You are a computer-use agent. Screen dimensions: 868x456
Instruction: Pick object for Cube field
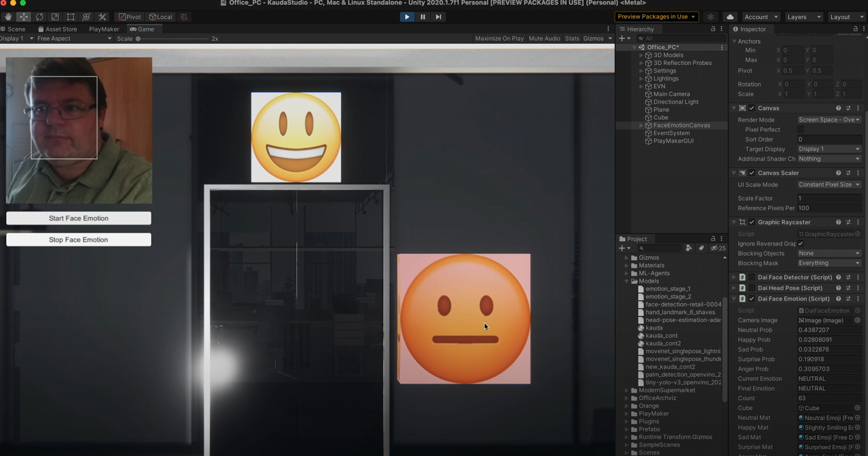(x=858, y=408)
